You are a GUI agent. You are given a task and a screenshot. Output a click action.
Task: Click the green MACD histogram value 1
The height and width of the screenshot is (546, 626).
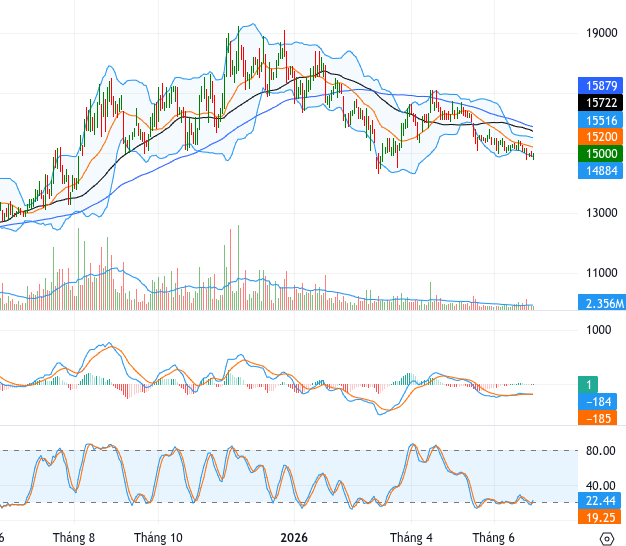(x=588, y=385)
